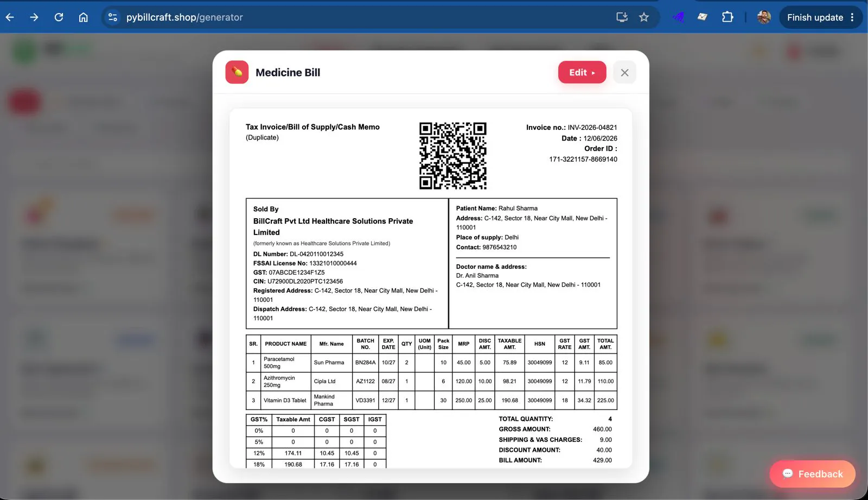Open Chrome three-dot menu

click(x=852, y=17)
